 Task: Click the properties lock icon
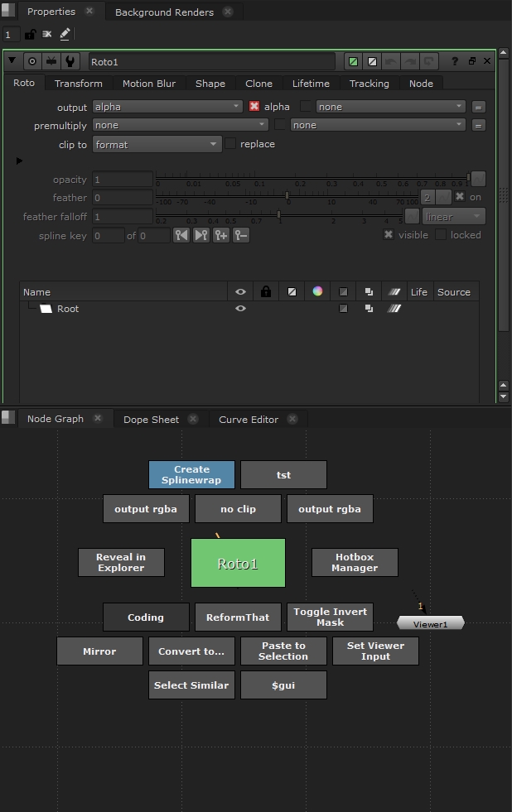tap(30, 34)
